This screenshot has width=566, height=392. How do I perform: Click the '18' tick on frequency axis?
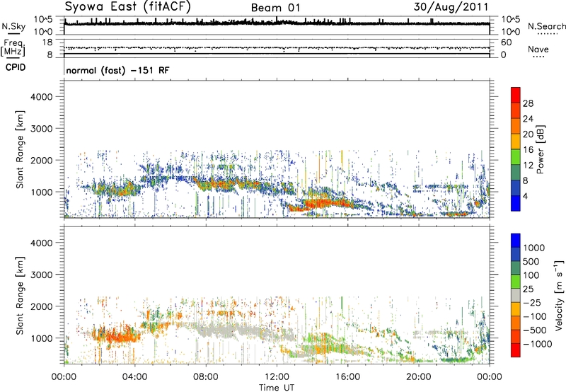(47, 42)
